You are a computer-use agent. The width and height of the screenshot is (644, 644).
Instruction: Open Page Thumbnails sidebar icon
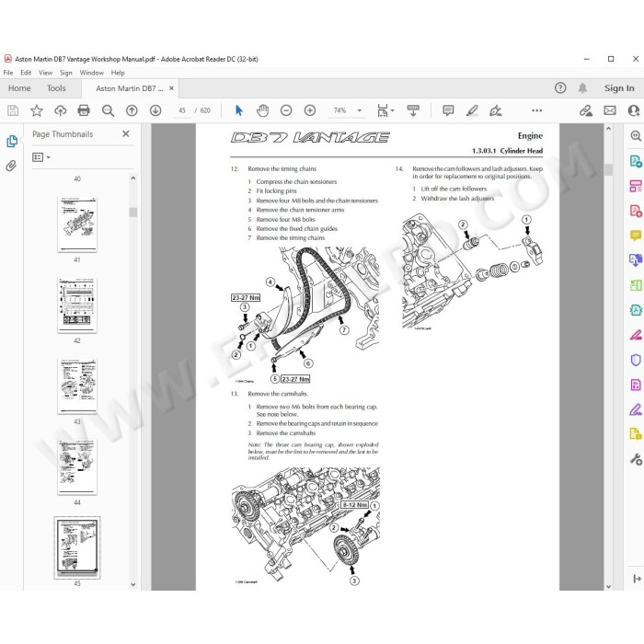coord(12,142)
